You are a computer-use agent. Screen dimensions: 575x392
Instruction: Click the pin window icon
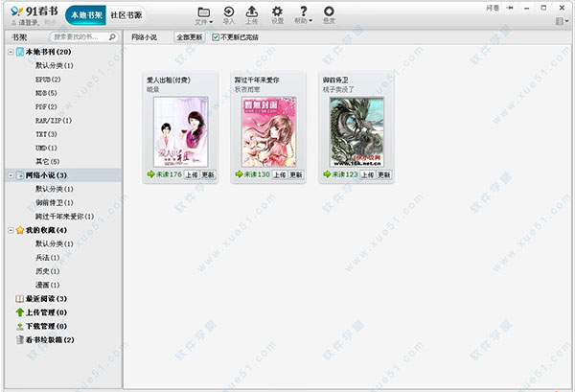click(x=510, y=8)
